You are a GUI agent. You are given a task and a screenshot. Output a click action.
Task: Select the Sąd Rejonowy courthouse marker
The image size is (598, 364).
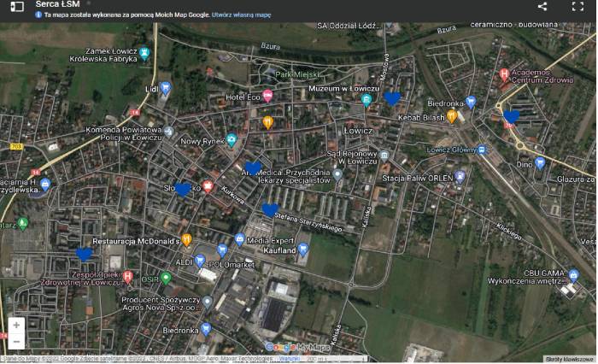pyautogui.click(x=384, y=155)
